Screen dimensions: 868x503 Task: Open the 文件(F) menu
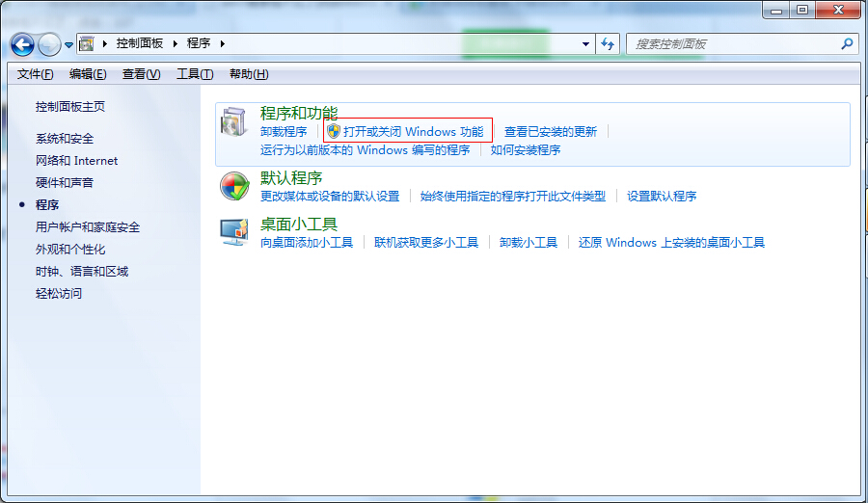(36, 74)
